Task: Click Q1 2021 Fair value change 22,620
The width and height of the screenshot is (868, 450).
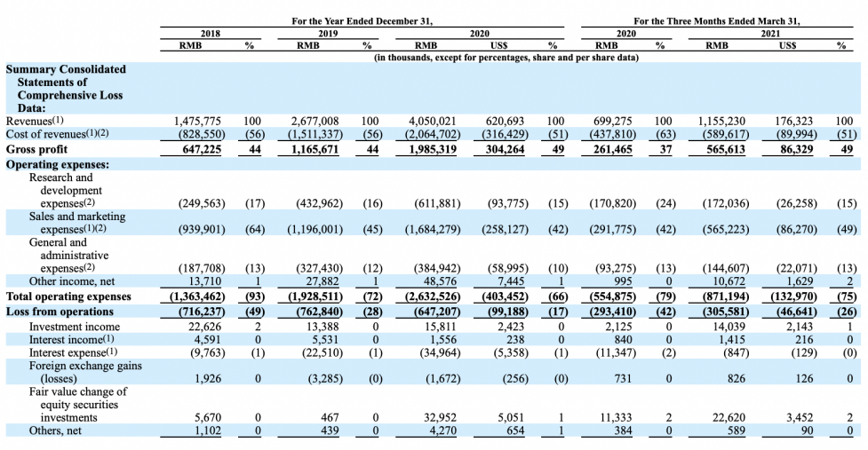Action: (x=729, y=418)
